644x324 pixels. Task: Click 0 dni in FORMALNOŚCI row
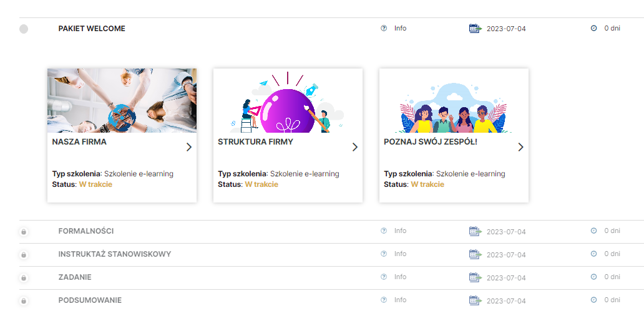612,231
